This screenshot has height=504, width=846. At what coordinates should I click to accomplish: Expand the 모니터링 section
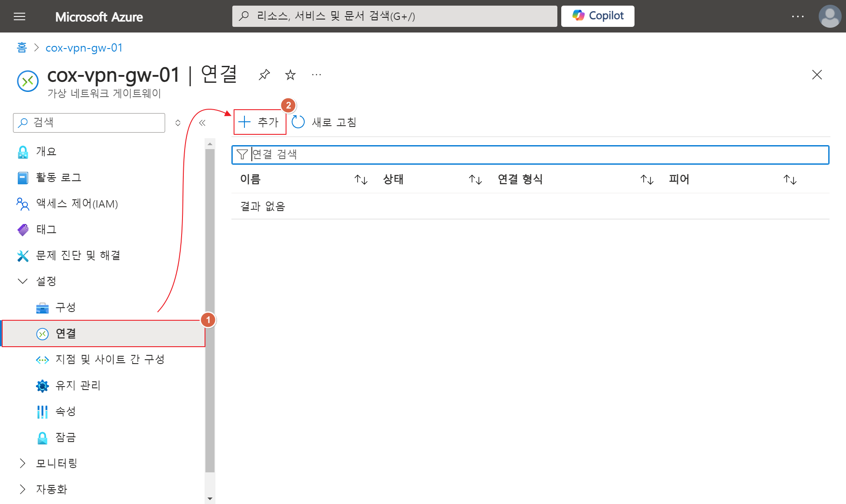coord(23,463)
